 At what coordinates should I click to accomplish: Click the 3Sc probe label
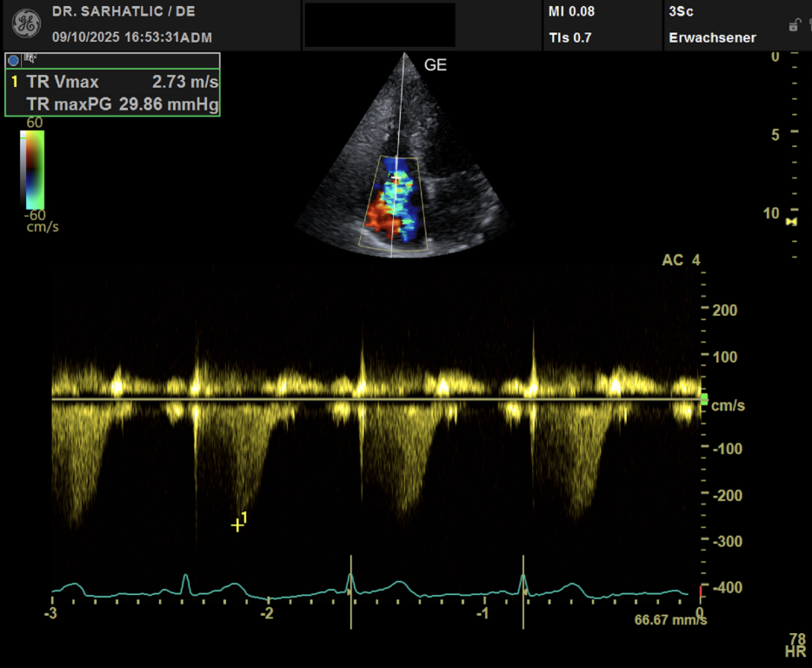pos(680,12)
